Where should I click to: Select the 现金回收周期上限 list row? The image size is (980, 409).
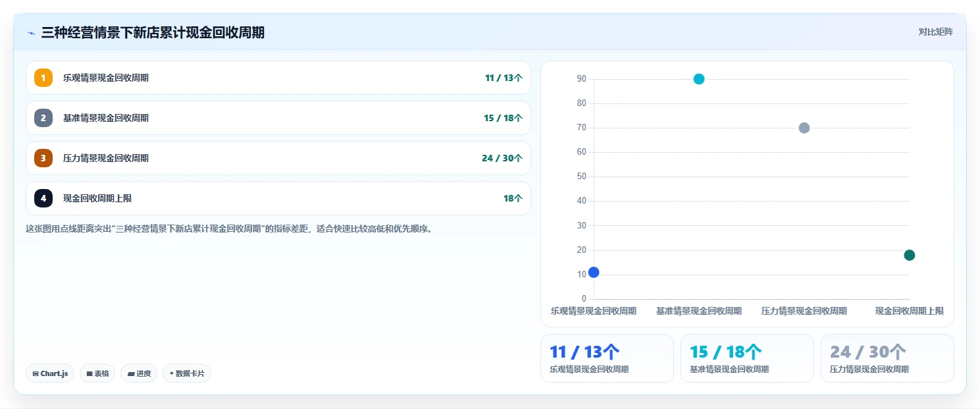[278, 198]
